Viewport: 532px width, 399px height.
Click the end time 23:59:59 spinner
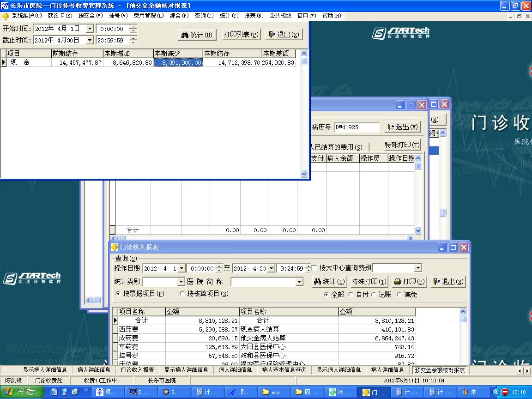[133, 40]
